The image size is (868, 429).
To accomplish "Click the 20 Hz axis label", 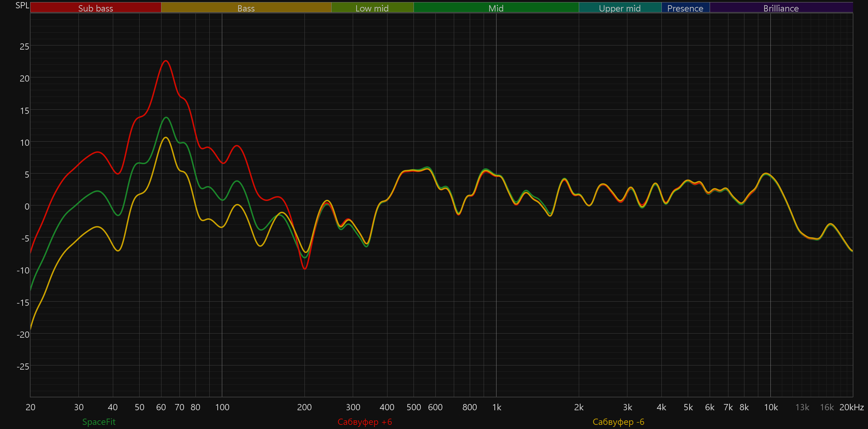I will point(31,407).
